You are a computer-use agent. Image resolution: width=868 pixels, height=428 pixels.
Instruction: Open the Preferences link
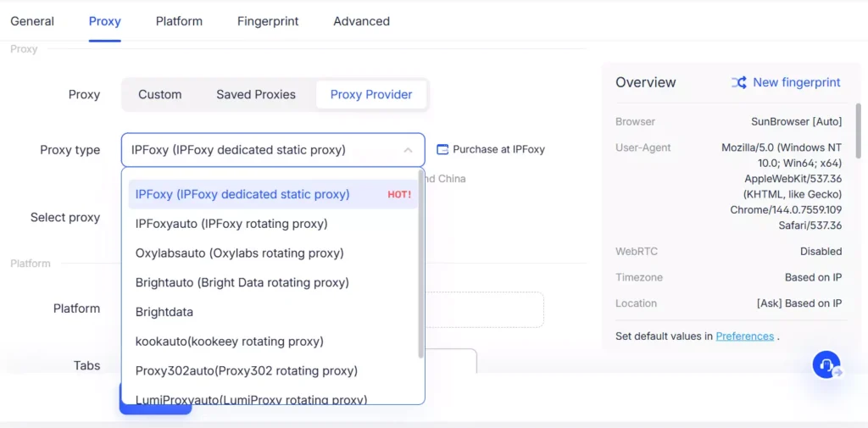[x=745, y=336]
